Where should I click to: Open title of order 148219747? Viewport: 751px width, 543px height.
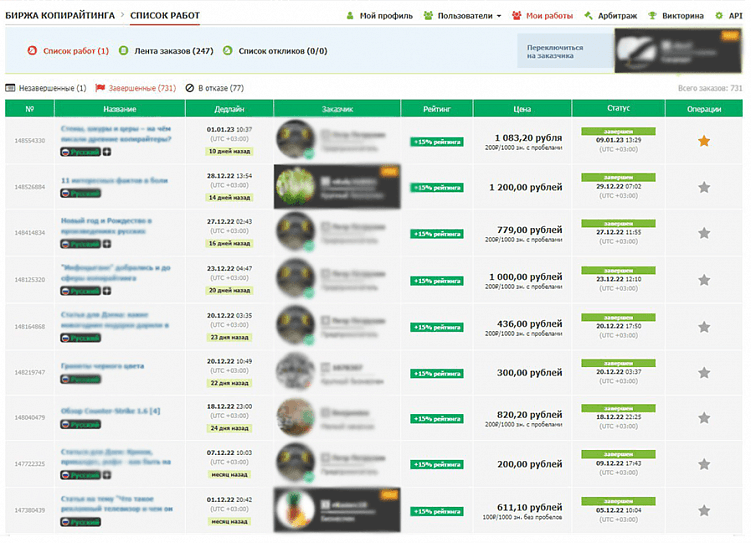click(102, 366)
